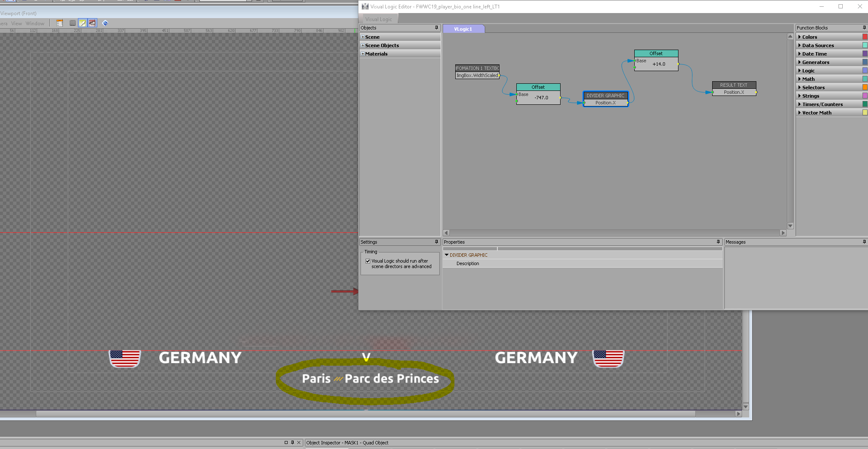Image resolution: width=868 pixels, height=449 pixels.
Task: Expand the Data Sources function blocks
Action: click(799, 45)
